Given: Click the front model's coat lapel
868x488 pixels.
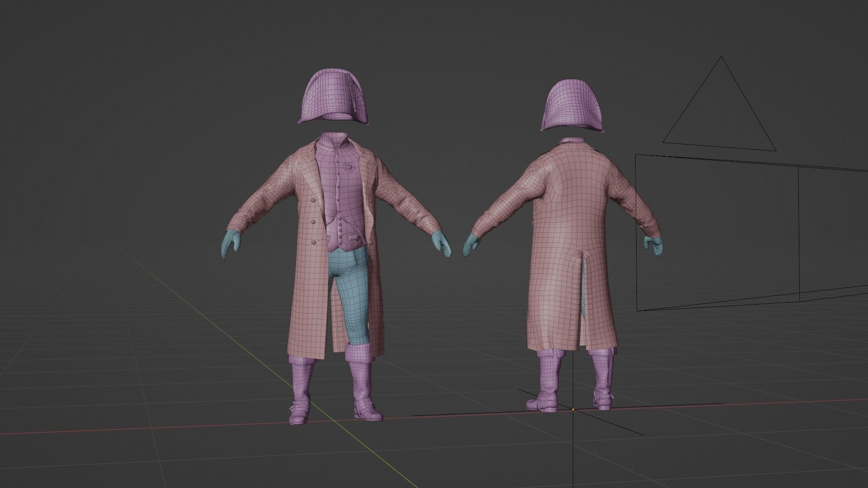Looking at the screenshot, I should (x=308, y=174).
